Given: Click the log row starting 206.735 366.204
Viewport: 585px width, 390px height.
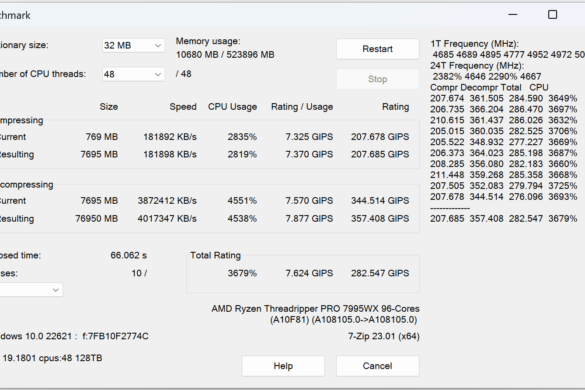Looking at the screenshot, I should coord(504,109).
